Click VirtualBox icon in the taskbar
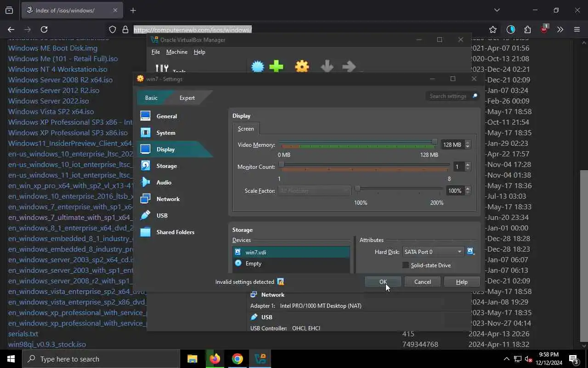 [260, 359]
